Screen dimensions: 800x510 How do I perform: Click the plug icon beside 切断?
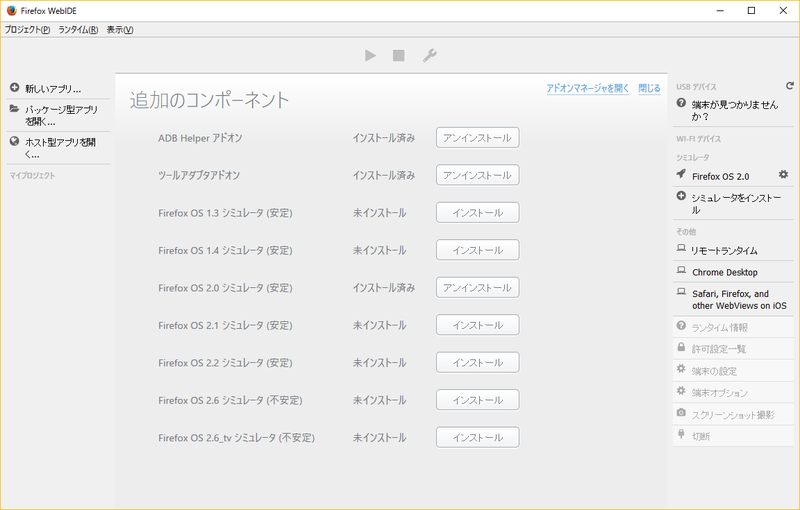[x=681, y=434]
